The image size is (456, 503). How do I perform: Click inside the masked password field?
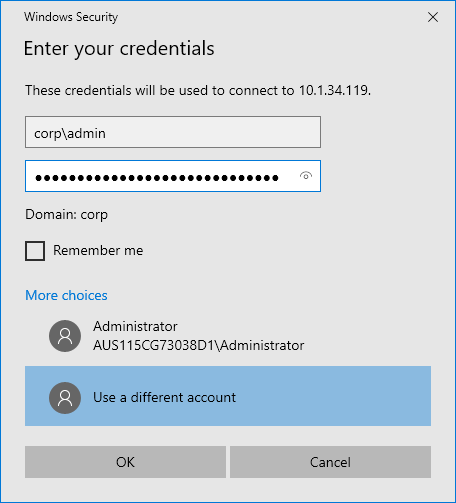click(173, 176)
